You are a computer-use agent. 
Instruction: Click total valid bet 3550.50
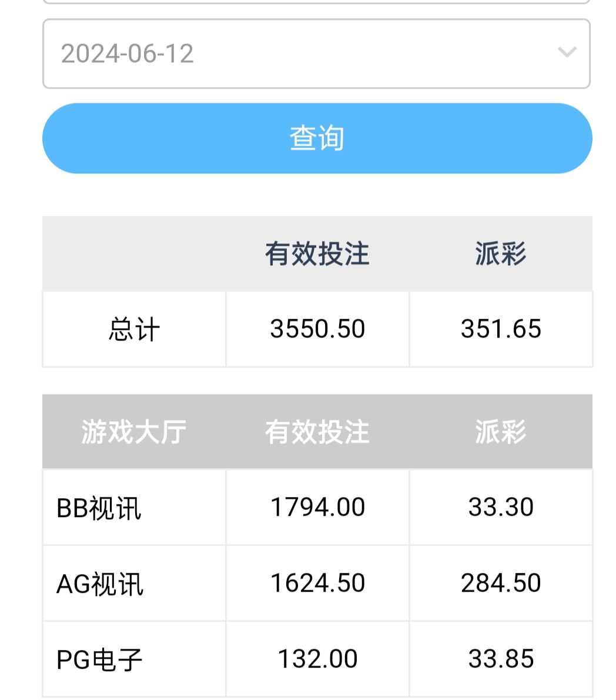[x=317, y=329]
